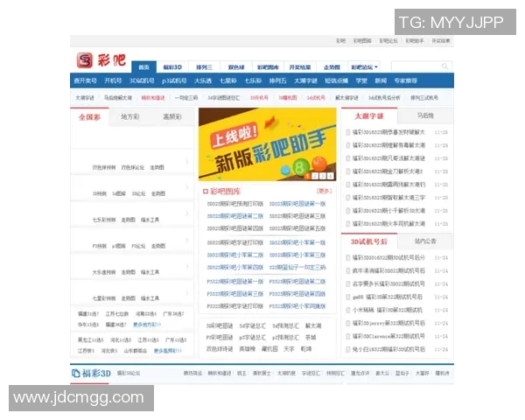Screen dimensions: 525x420
Task: Go to banner slide 3
Action: pyautogui.click(x=322, y=176)
